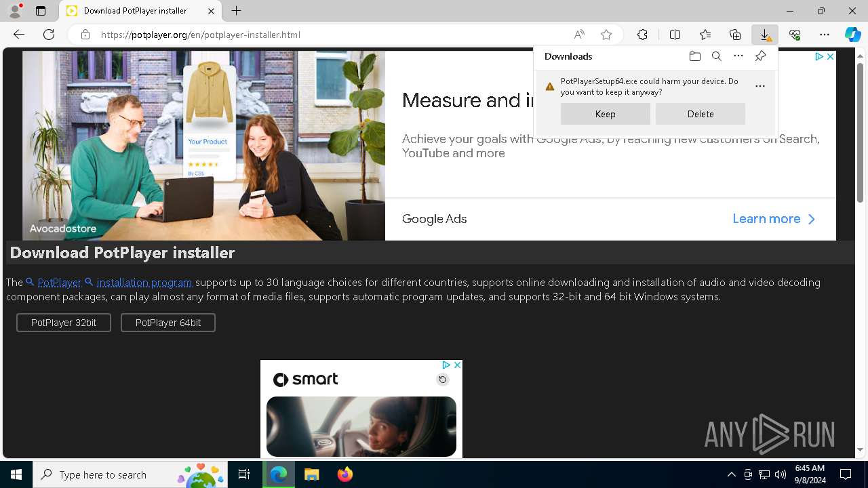Show hidden system tray icons

point(731,474)
